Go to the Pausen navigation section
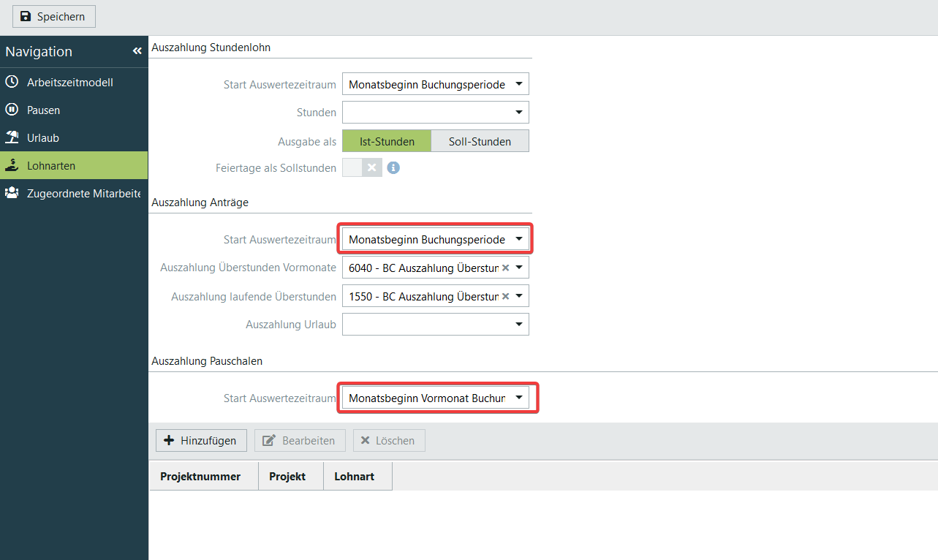 tap(44, 110)
